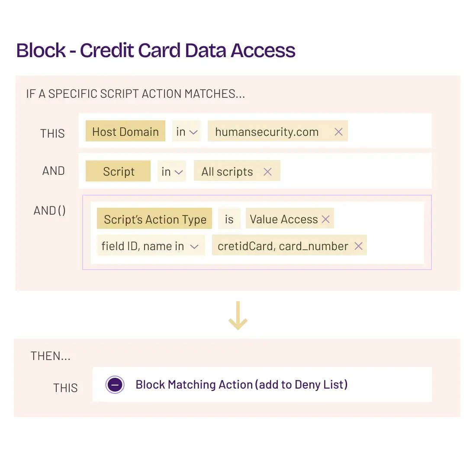Click the purple minus block icon
Screen dimensions: 476x476
pyautogui.click(x=115, y=385)
